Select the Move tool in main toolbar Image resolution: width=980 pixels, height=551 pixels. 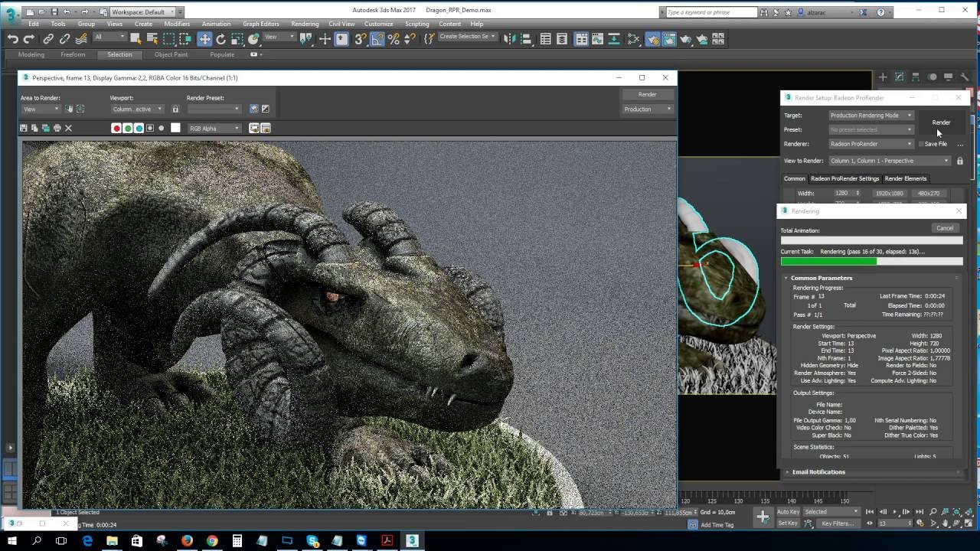click(x=204, y=39)
